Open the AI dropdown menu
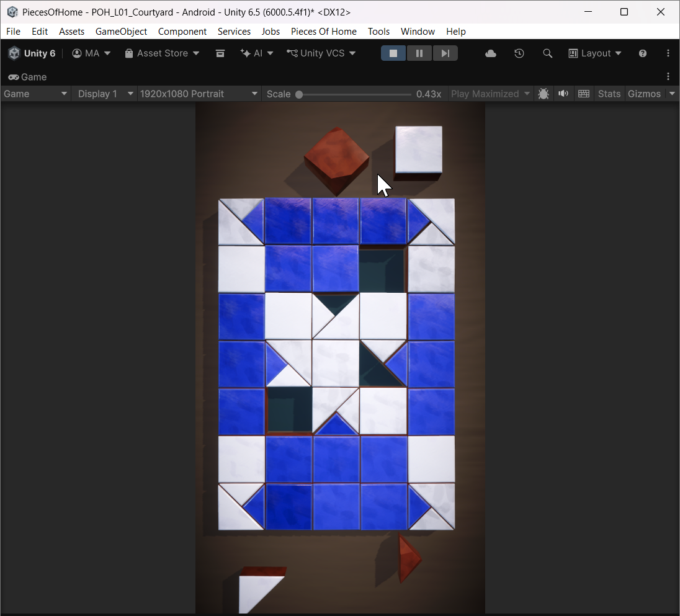 click(x=257, y=53)
